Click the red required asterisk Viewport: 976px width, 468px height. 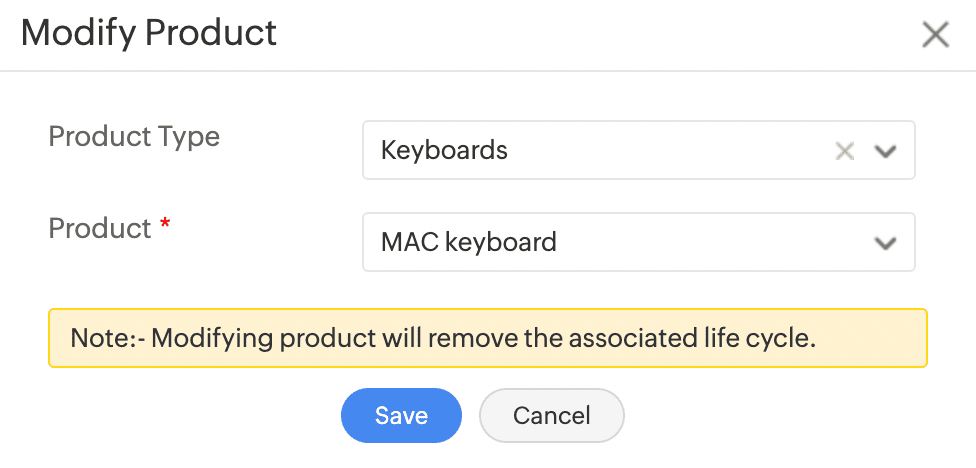click(x=165, y=228)
